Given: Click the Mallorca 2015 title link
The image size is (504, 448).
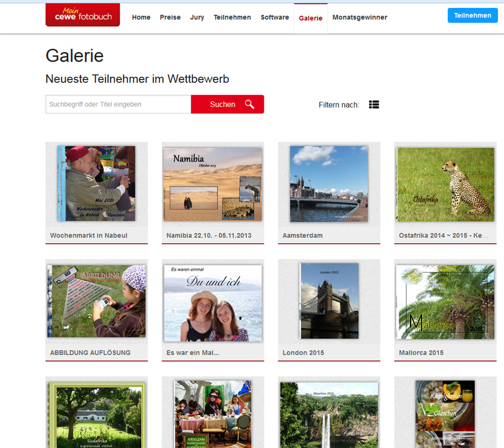Looking at the screenshot, I should coord(421,353).
